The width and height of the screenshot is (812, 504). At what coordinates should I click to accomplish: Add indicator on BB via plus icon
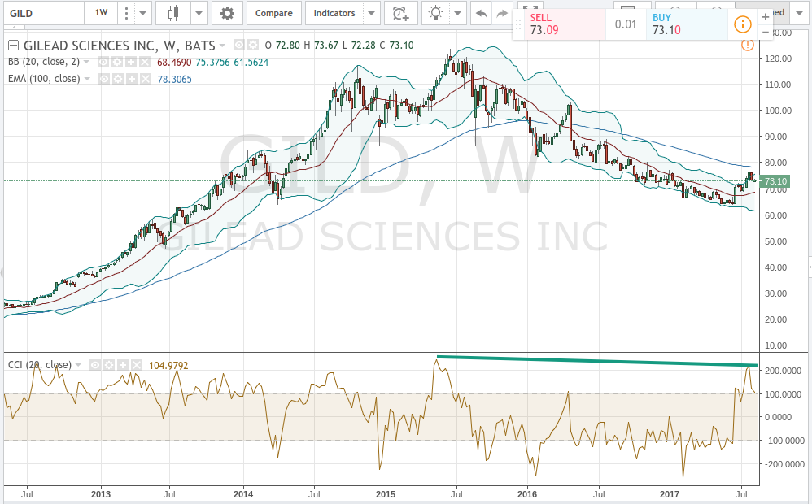tap(131, 63)
